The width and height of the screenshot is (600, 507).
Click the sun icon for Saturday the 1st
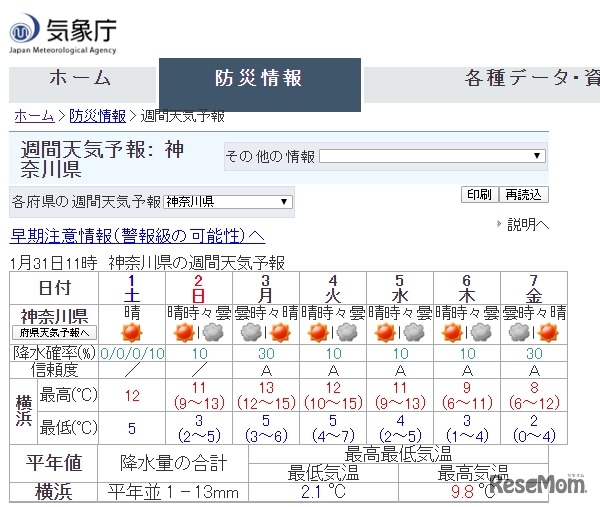(x=132, y=332)
